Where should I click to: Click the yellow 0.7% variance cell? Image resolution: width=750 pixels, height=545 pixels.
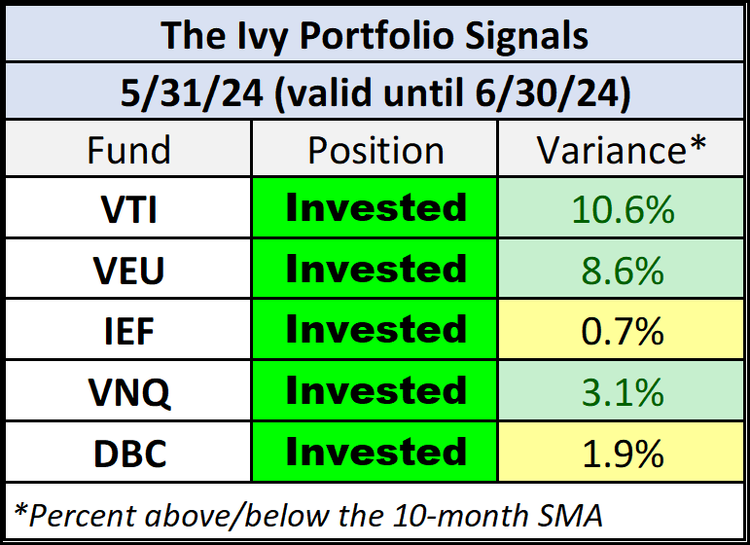622,331
